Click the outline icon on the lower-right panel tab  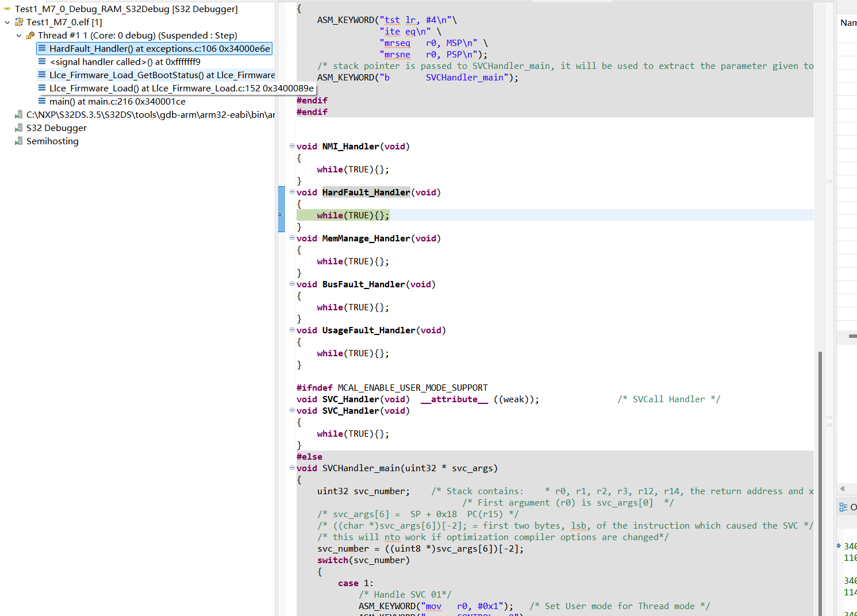843,507
